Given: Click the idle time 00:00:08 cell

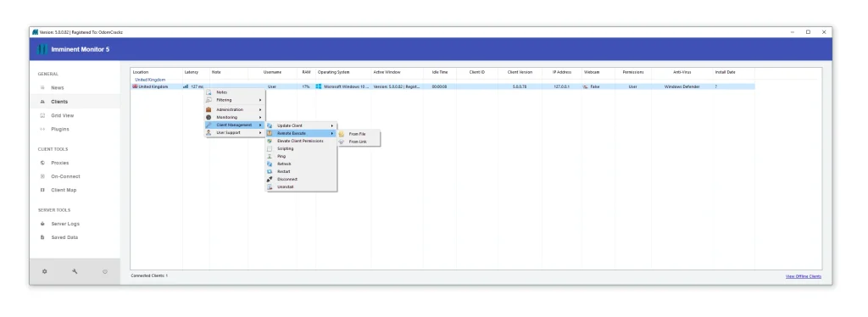Looking at the screenshot, I should point(440,86).
